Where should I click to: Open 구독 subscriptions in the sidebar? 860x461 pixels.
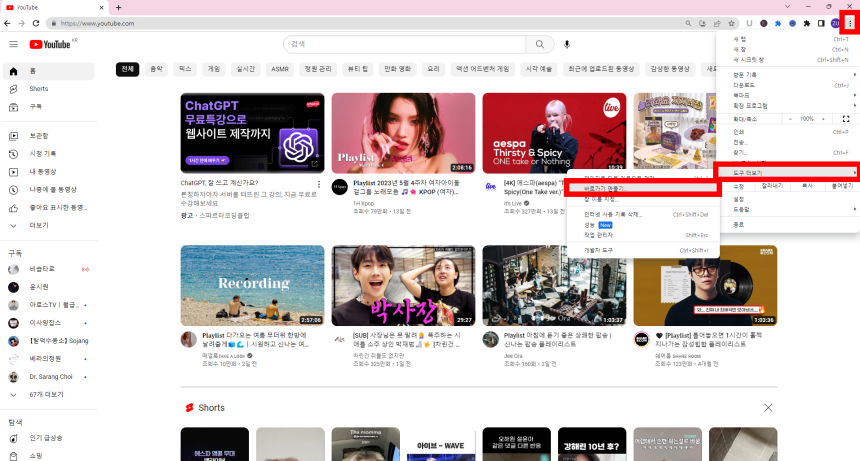pos(48,107)
